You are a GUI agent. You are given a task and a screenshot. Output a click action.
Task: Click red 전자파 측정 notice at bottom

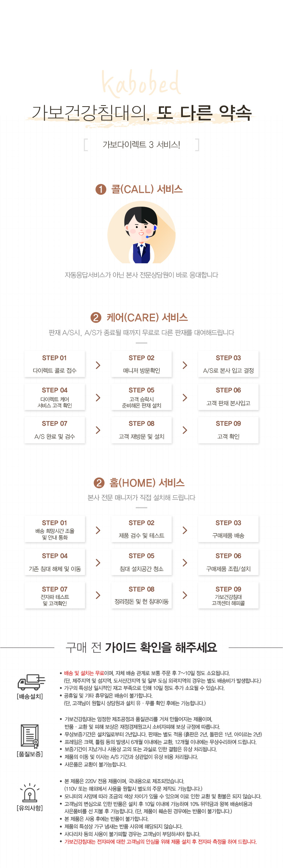tap(160, 842)
